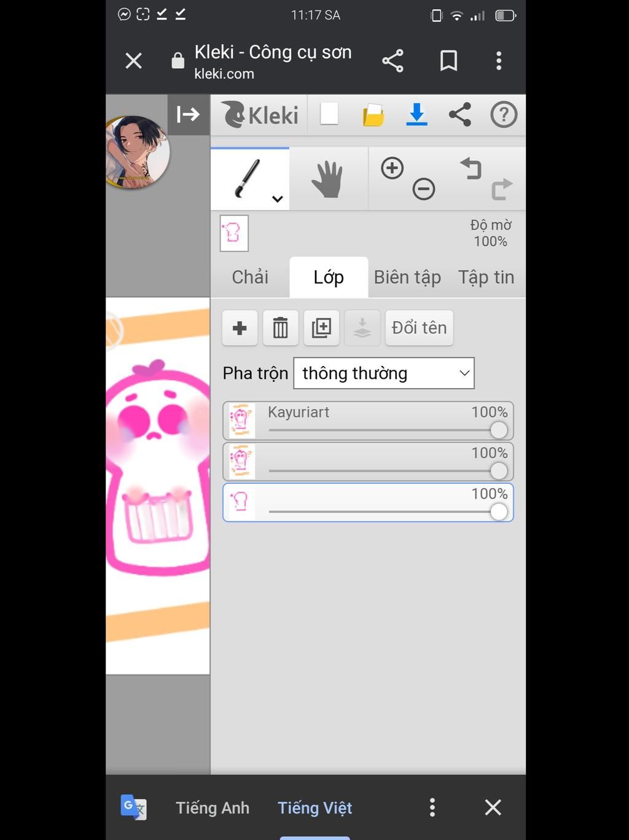Create a new blank image
The width and height of the screenshot is (629, 840).
[x=329, y=114]
